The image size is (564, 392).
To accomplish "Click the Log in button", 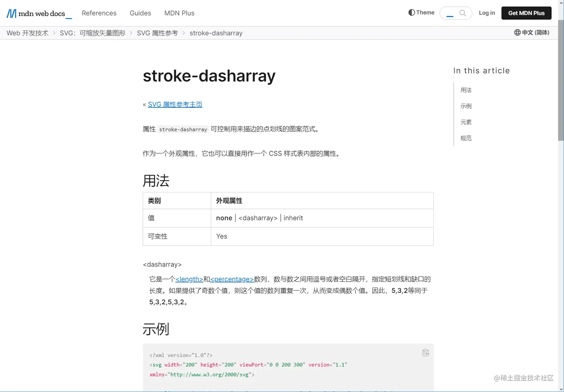I will [x=486, y=13].
